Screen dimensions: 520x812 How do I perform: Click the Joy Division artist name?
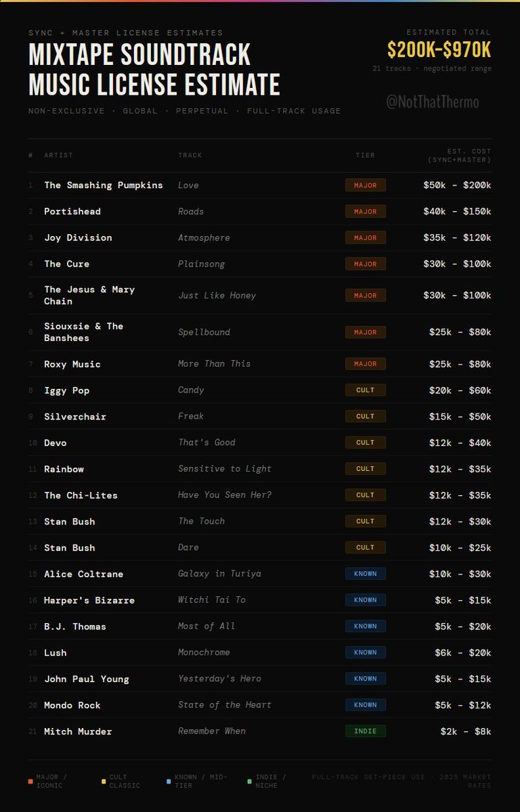[78, 238]
